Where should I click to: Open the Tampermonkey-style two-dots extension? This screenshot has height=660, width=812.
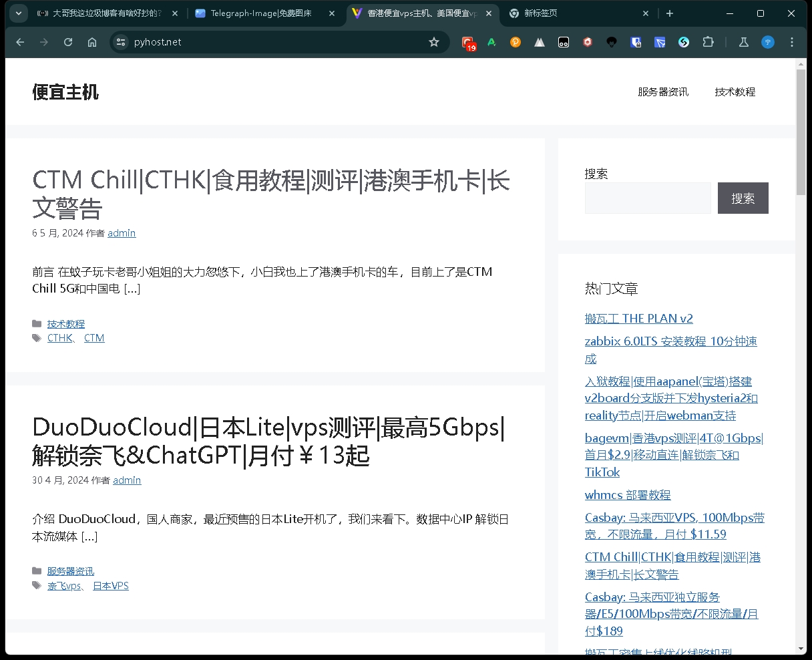pyautogui.click(x=564, y=42)
